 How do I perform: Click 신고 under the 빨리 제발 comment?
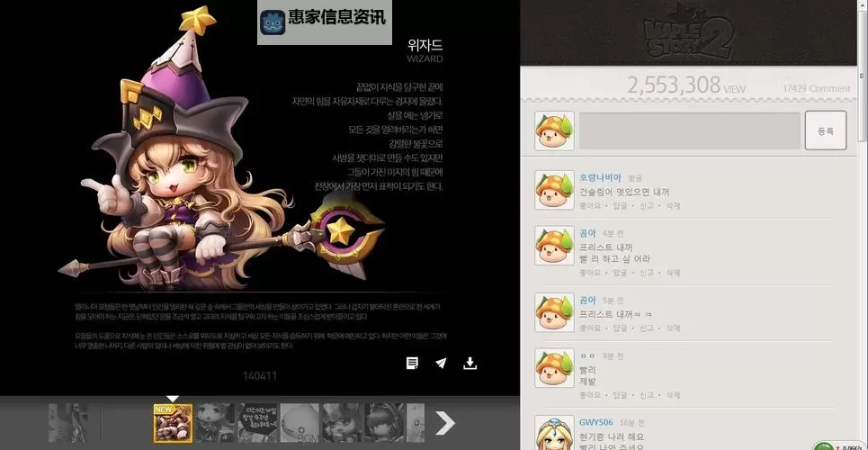point(646,395)
